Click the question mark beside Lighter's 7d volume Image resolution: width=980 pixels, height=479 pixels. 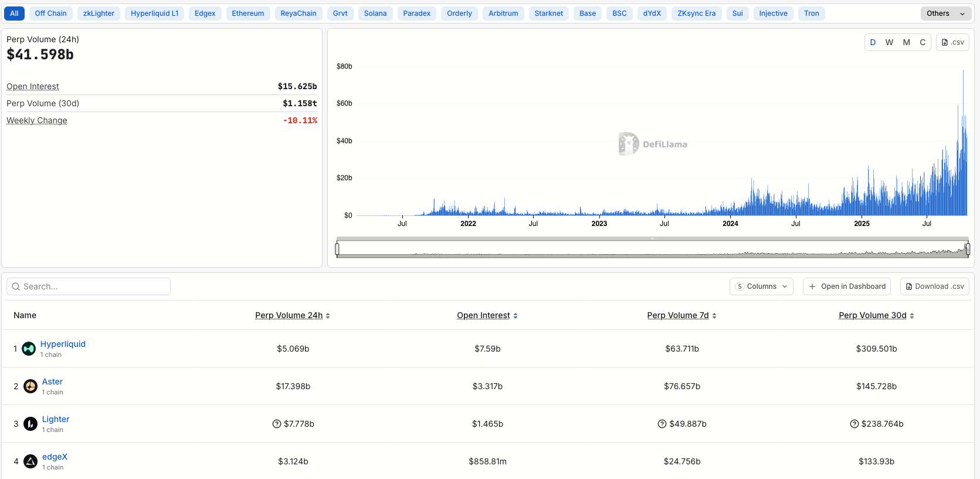tap(662, 424)
